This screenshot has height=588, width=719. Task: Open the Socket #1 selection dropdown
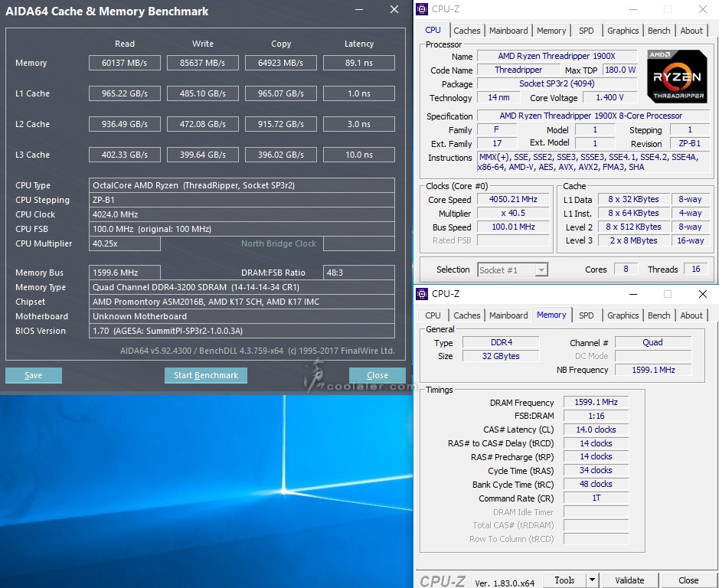click(512, 269)
